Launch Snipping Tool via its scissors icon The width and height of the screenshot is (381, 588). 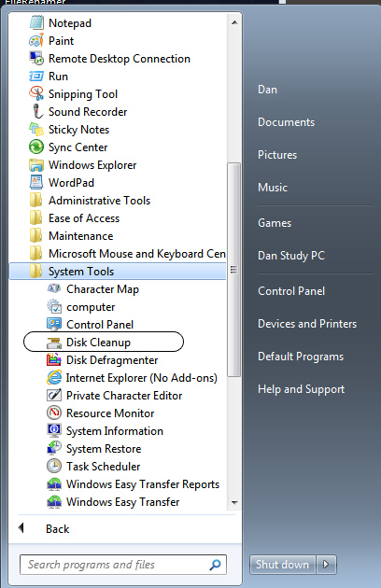pyautogui.click(x=36, y=93)
